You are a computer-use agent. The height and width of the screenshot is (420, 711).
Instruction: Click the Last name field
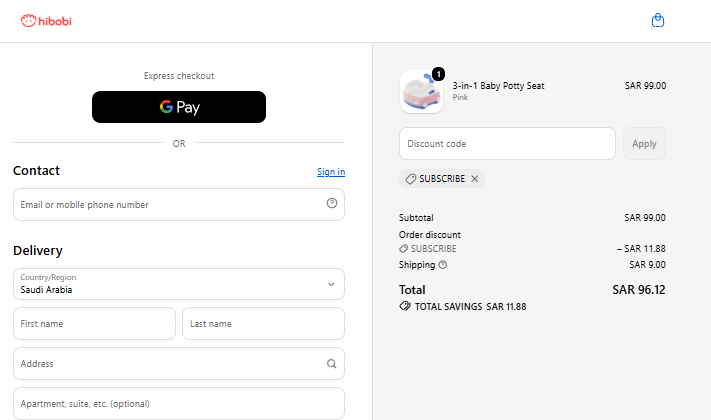263,324
